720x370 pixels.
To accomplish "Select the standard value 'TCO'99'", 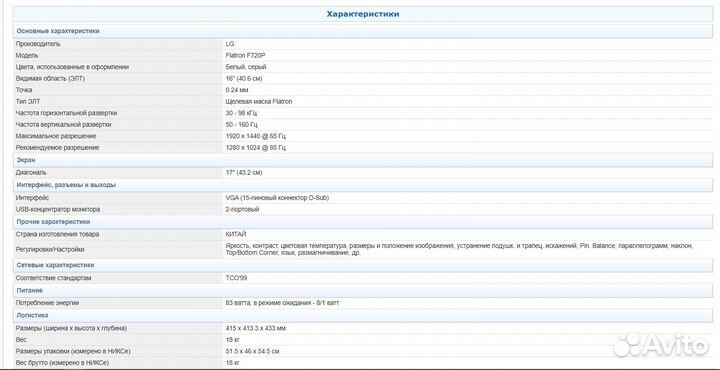I will click(x=236, y=278).
